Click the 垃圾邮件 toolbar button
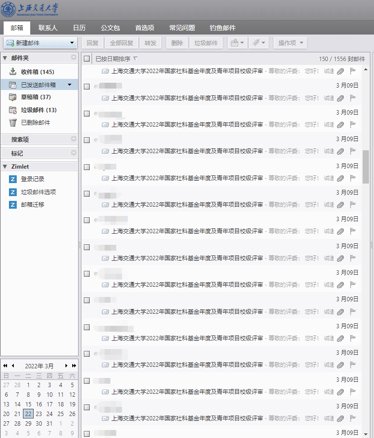This screenshot has height=438, width=374. tap(206, 43)
